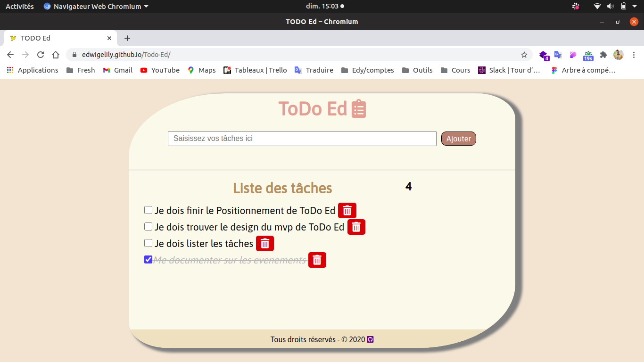Open the GitHub icon in the footer
The image size is (644, 362).
tap(370, 339)
